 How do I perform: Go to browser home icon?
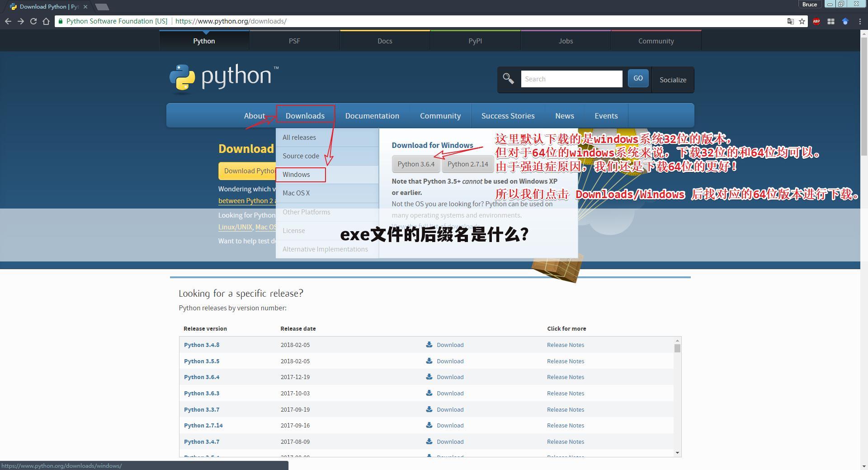pos(46,21)
